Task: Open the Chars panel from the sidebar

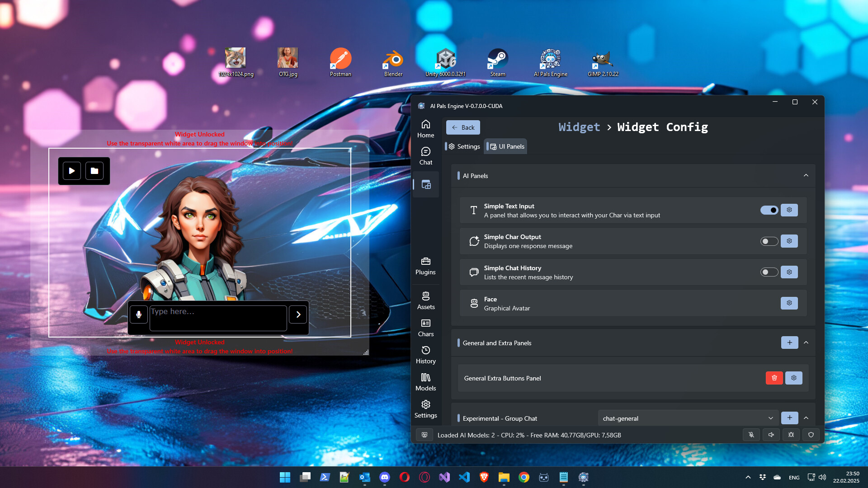Action: click(x=425, y=327)
